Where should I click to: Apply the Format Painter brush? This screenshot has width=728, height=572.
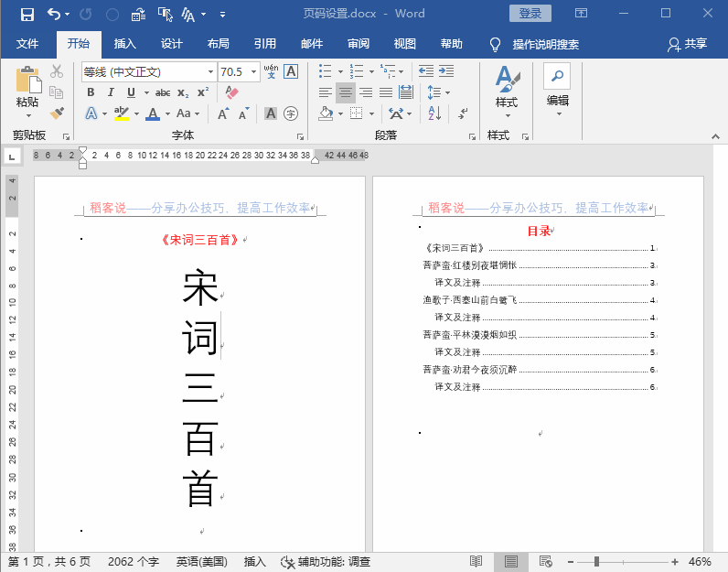pyautogui.click(x=57, y=113)
